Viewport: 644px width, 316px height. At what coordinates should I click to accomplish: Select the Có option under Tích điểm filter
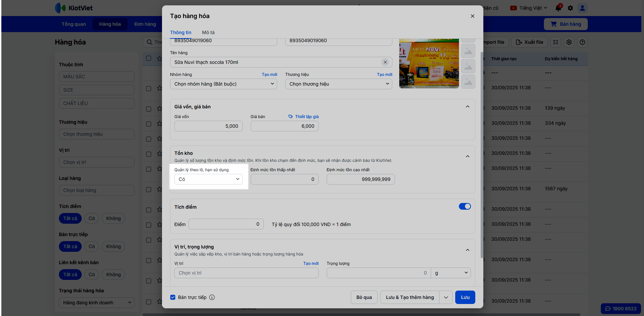[92, 218]
